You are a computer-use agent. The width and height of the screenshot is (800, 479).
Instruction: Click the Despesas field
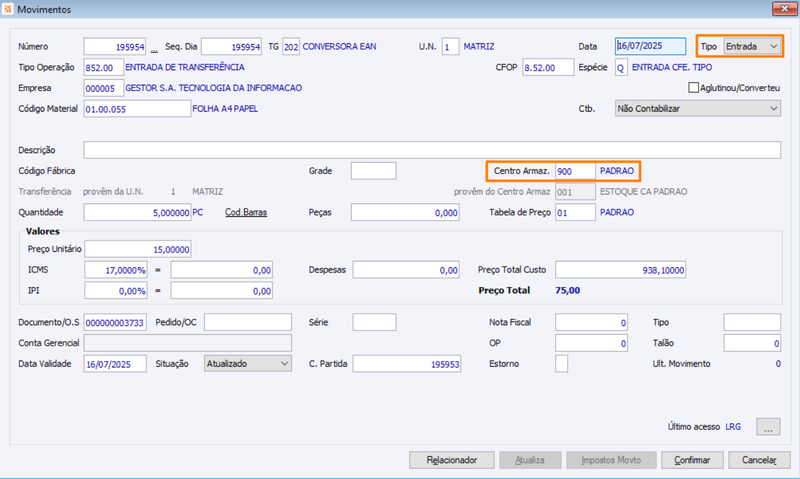click(406, 270)
